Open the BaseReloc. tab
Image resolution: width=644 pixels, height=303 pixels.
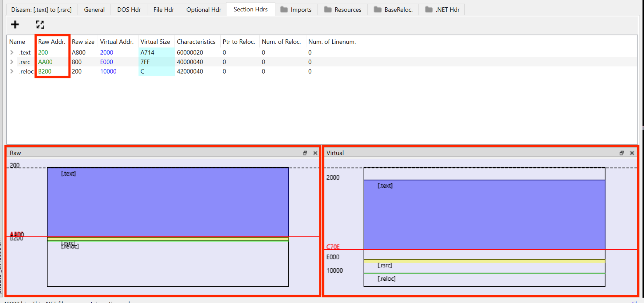(393, 10)
